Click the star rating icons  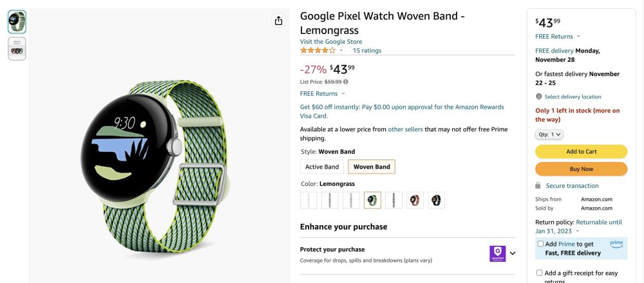pyautogui.click(x=317, y=50)
